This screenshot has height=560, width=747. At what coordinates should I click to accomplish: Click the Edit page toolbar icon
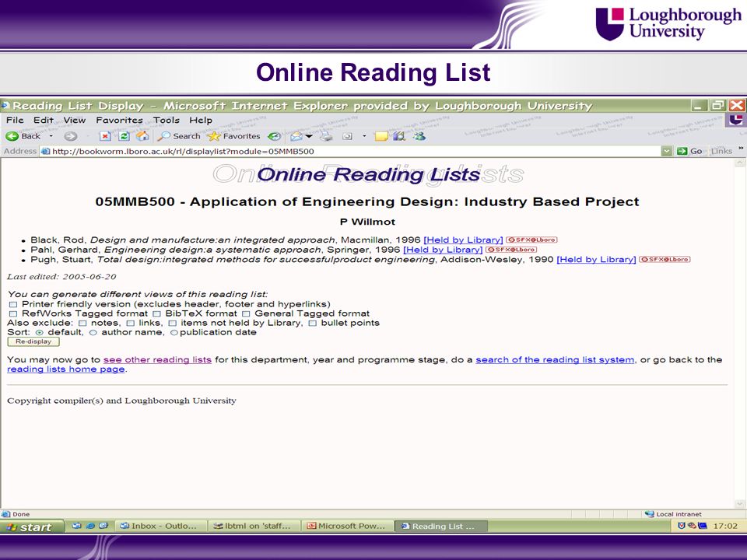pyautogui.click(x=347, y=136)
